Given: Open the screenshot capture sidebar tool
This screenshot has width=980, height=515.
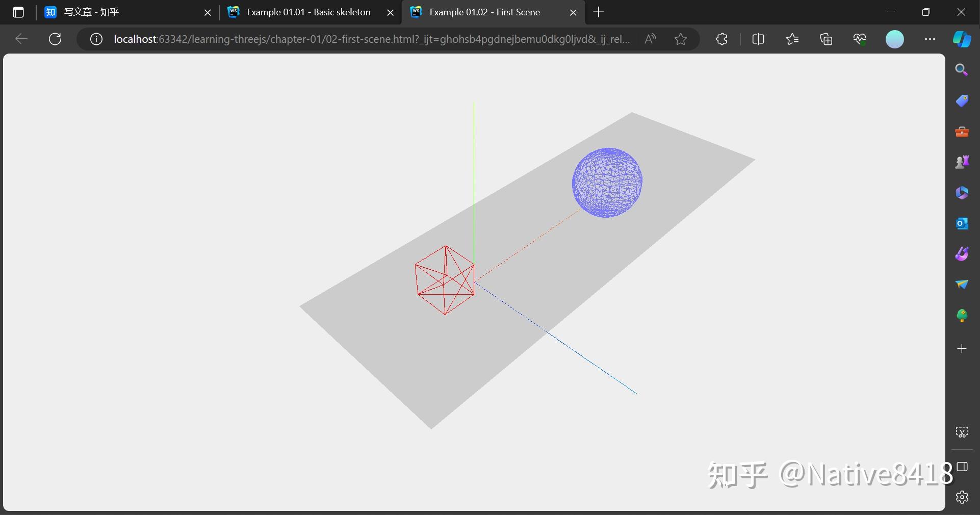Looking at the screenshot, I should 962,432.
